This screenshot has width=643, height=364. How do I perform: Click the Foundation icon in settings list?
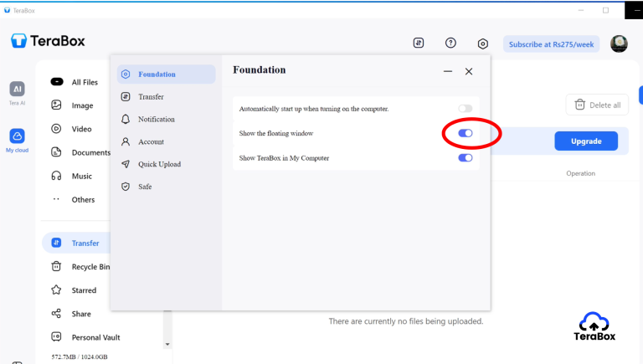click(126, 74)
